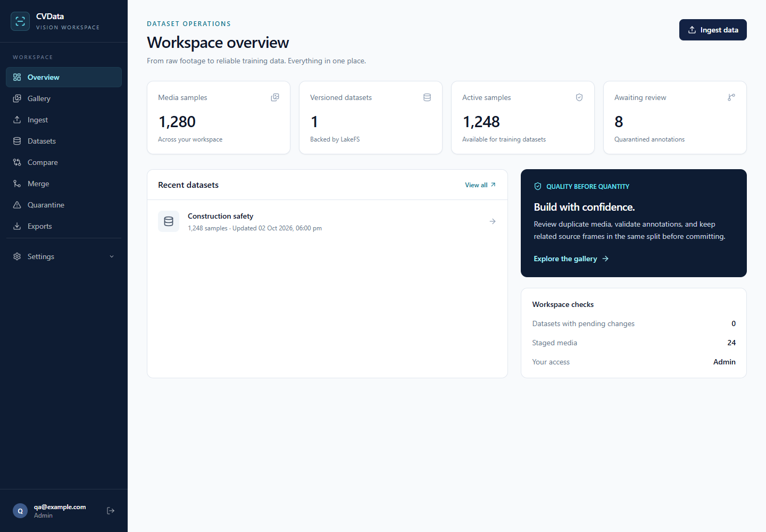The image size is (766, 532).
Task: Click the Active samples shield icon
Action: tap(579, 97)
